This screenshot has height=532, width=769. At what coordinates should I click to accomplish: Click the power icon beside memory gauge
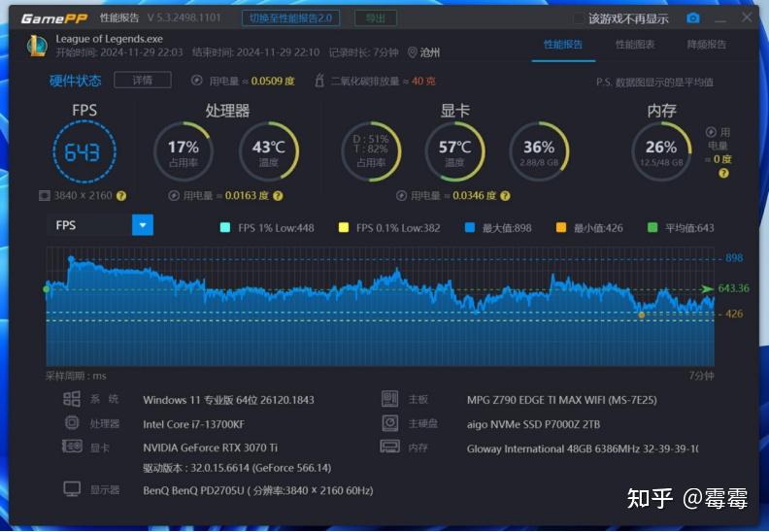point(711,132)
